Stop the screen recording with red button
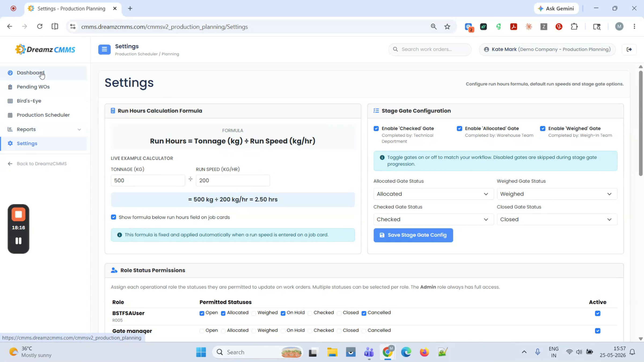Image resolution: width=644 pixels, height=362 pixels. 19,214
